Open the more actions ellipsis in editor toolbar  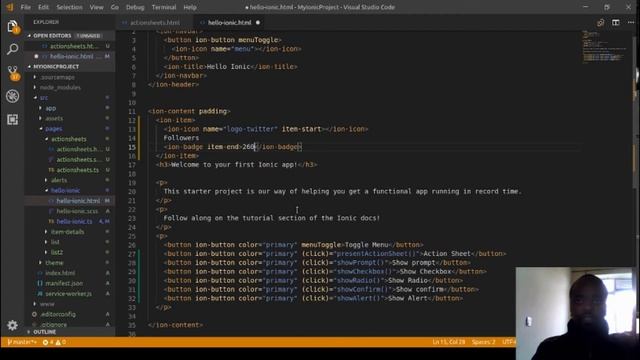coord(631,22)
